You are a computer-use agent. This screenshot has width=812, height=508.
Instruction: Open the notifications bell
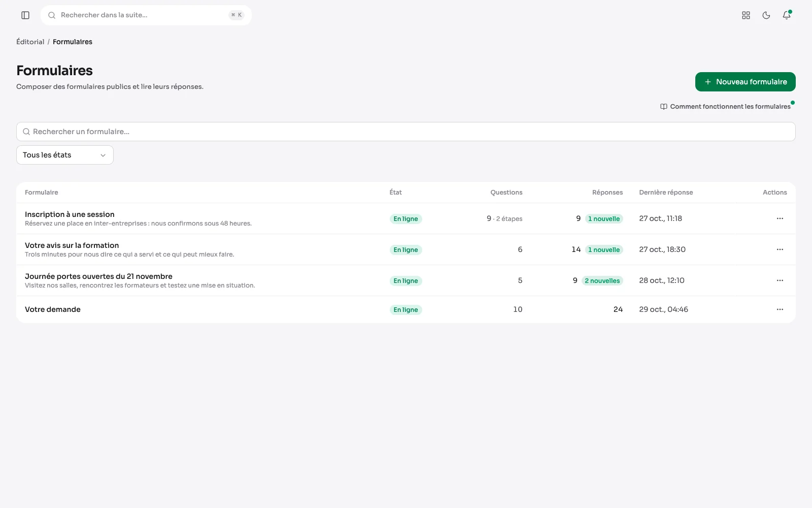[787, 15]
